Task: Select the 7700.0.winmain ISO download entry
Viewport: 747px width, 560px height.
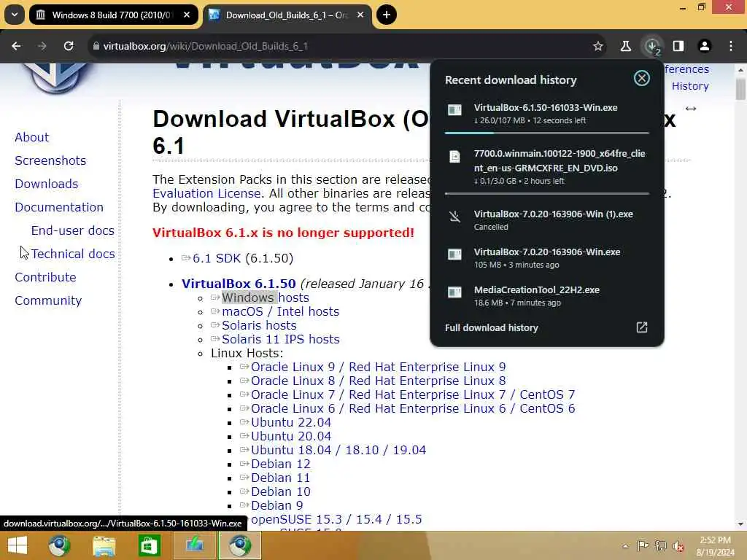Action: pos(547,167)
